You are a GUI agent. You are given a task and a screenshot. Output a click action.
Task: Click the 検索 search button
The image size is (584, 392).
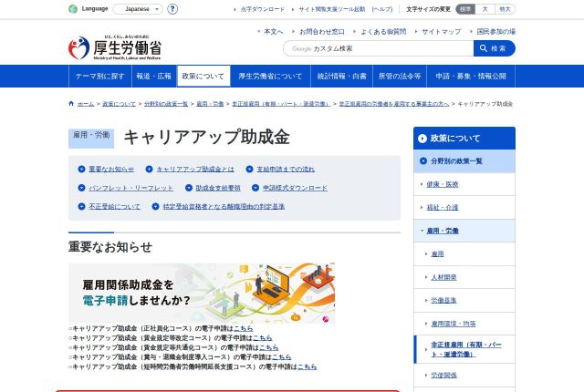point(495,48)
